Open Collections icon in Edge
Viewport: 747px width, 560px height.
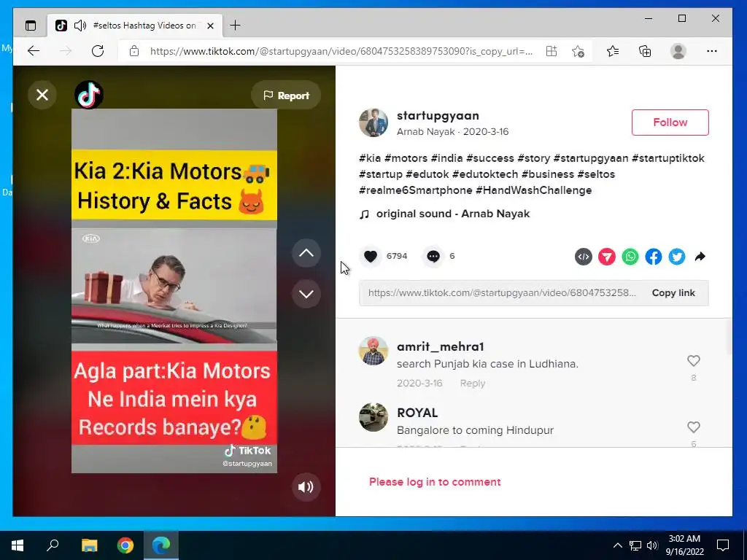coord(645,51)
